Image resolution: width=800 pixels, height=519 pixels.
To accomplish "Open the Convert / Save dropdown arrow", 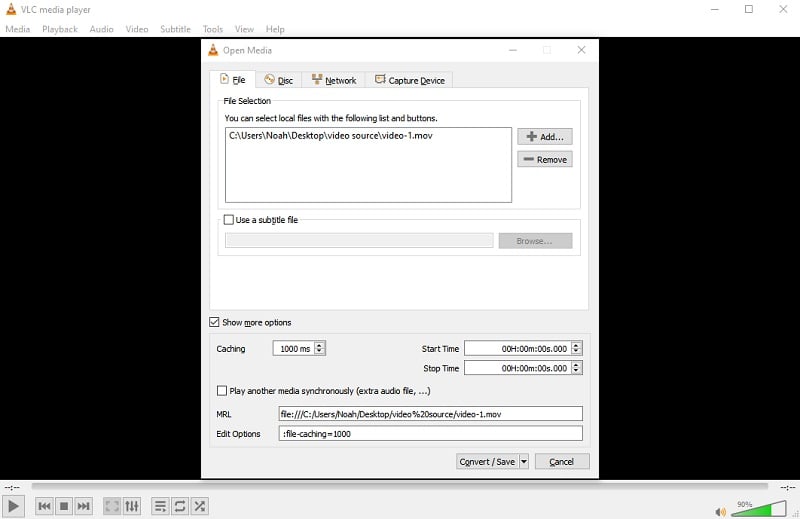I will point(524,462).
